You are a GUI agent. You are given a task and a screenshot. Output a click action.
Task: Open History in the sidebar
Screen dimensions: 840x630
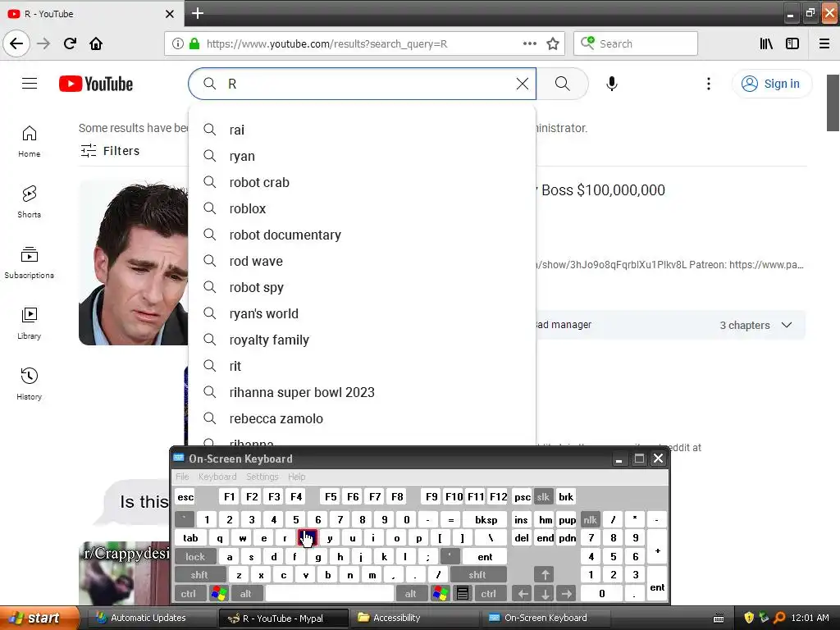(29, 384)
